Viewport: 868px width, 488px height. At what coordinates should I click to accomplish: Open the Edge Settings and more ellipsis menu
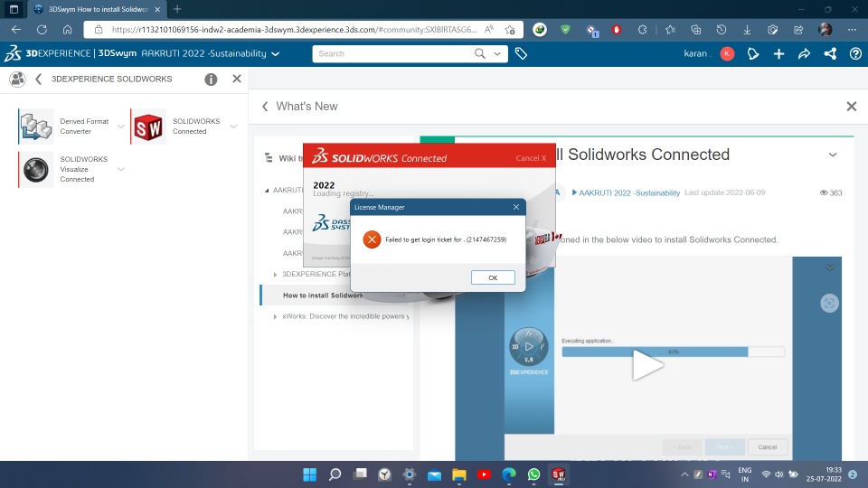click(852, 30)
